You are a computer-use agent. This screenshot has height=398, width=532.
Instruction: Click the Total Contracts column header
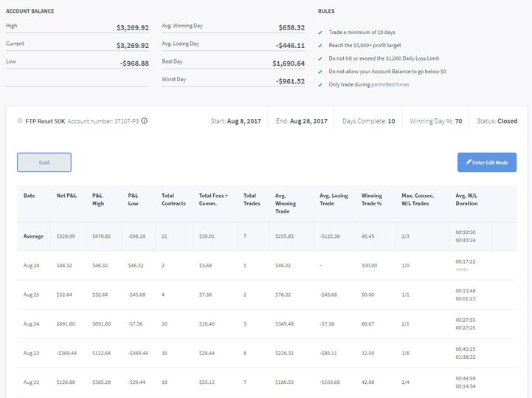coord(173,199)
